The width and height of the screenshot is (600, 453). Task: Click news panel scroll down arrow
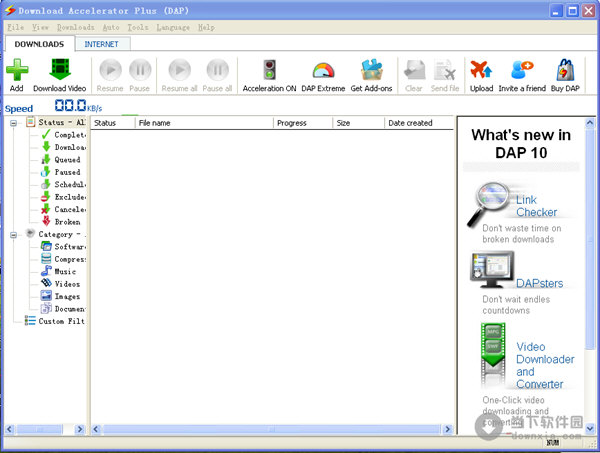point(590,429)
